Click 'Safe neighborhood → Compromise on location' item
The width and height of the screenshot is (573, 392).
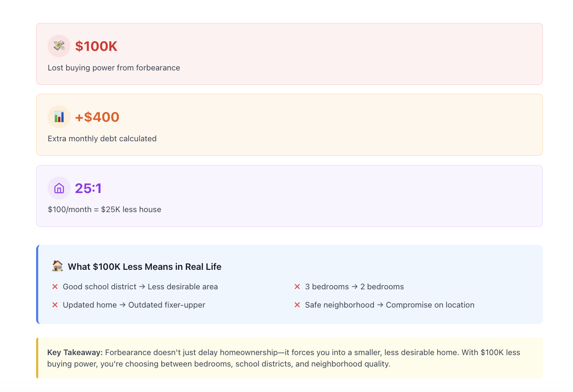coord(390,305)
